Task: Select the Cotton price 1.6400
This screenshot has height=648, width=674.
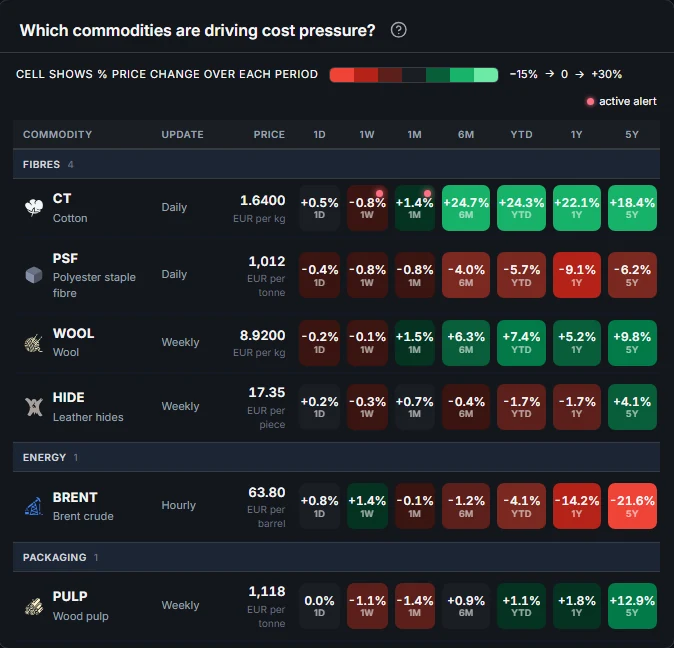Action: pyautogui.click(x=263, y=200)
